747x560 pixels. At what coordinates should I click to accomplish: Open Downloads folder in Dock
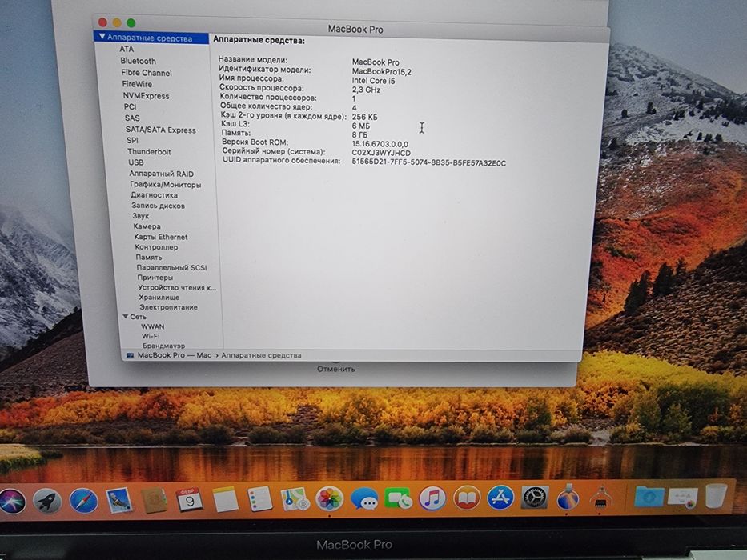click(x=649, y=497)
